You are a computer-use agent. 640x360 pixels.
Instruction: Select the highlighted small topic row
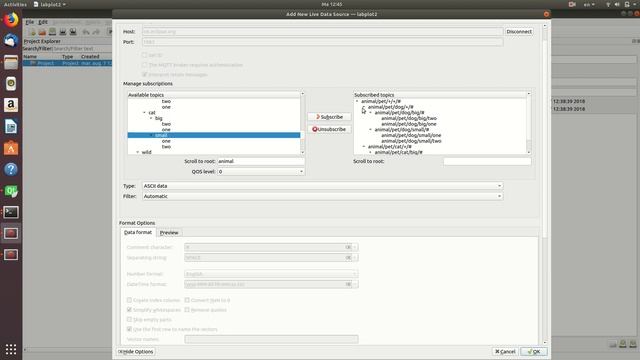point(214,135)
